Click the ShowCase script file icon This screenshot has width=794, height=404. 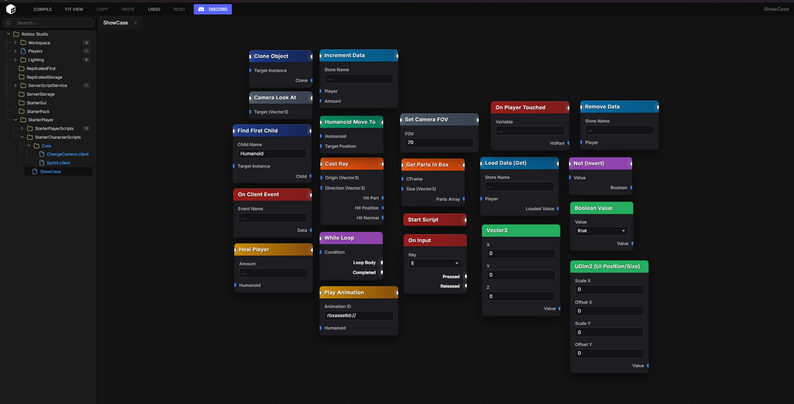[x=35, y=172]
